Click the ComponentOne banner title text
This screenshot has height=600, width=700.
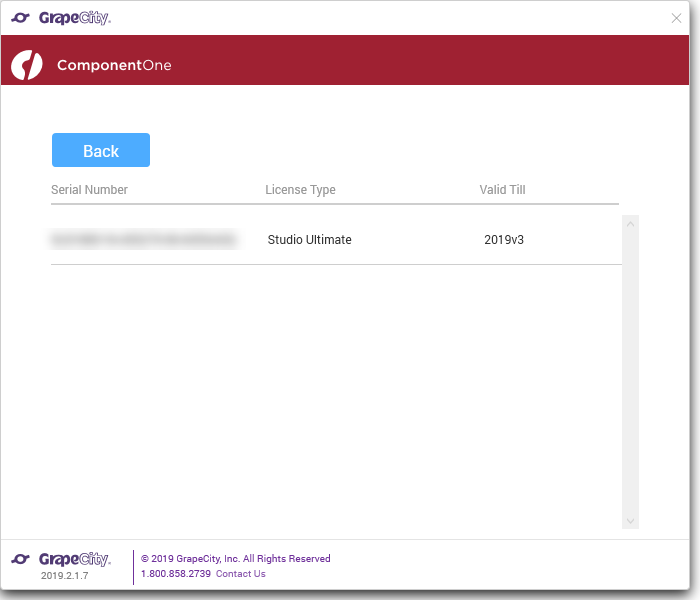click(x=114, y=65)
